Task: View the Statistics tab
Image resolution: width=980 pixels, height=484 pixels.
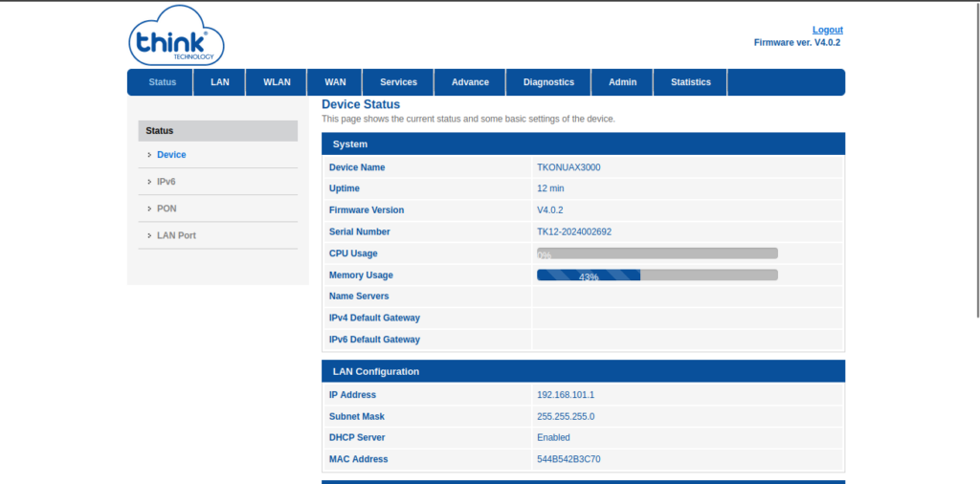Action: point(690,82)
